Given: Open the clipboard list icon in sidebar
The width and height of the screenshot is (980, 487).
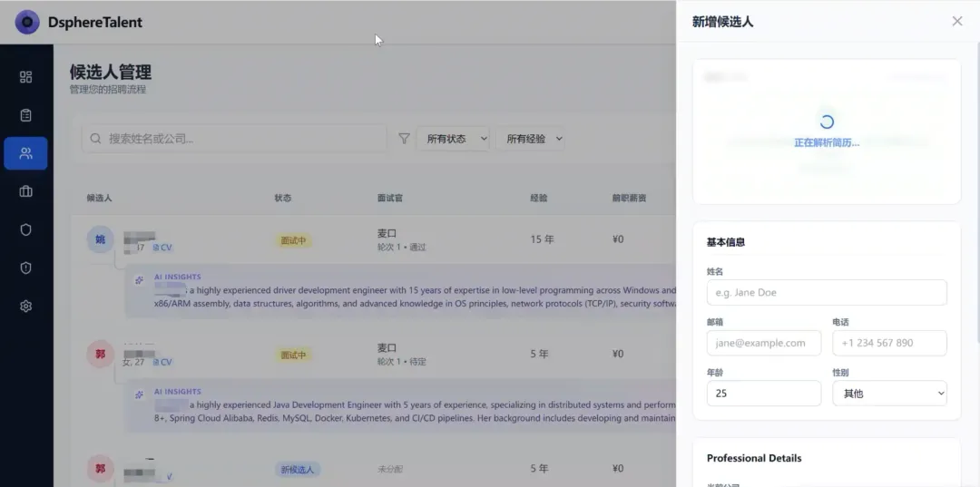Looking at the screenshot, I should 25,115.
